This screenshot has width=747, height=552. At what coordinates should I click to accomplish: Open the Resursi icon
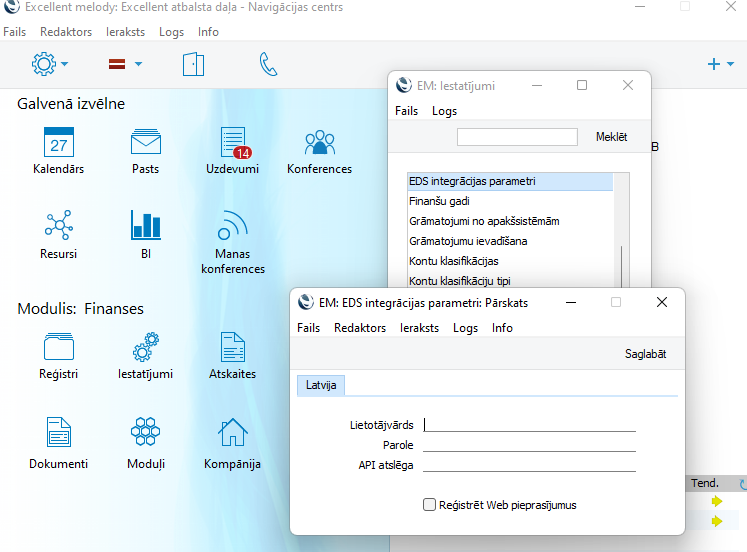pos(59,226)
